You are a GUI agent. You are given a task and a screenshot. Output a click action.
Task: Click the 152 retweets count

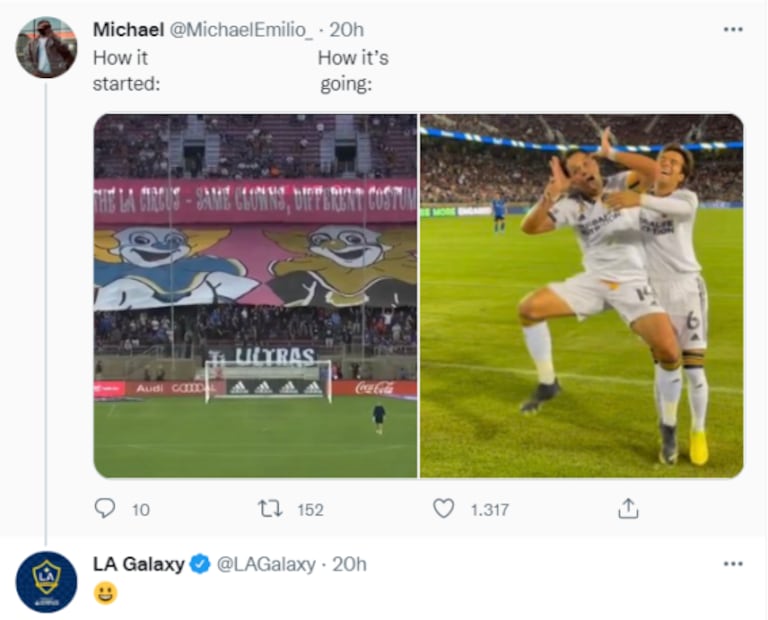[x=310, y=510]
